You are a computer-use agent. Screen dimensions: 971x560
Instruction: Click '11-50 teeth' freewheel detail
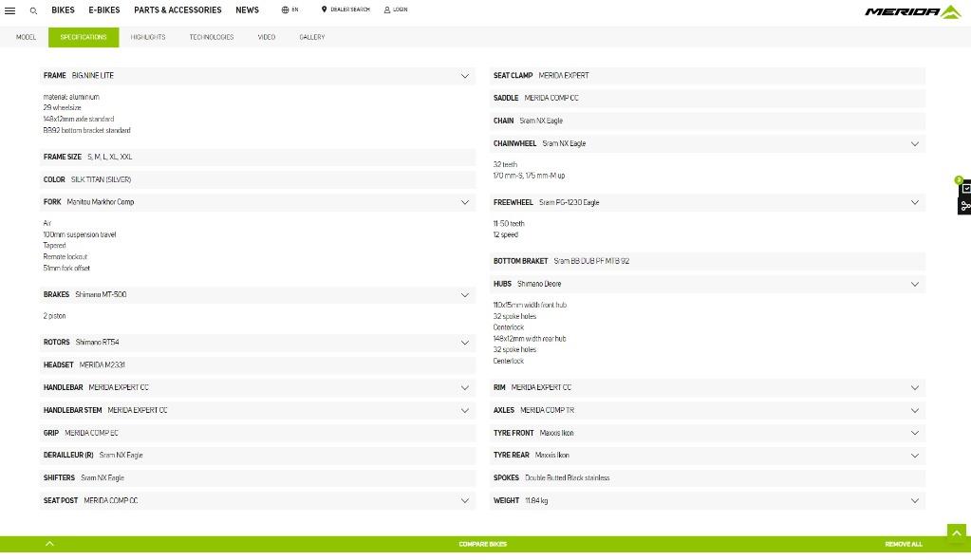509,224
